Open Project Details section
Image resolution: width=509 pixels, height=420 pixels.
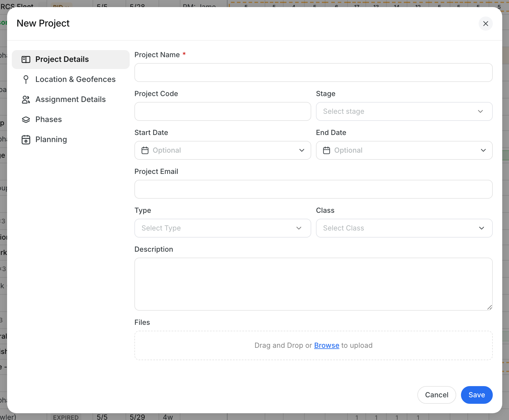coord(71,60)
